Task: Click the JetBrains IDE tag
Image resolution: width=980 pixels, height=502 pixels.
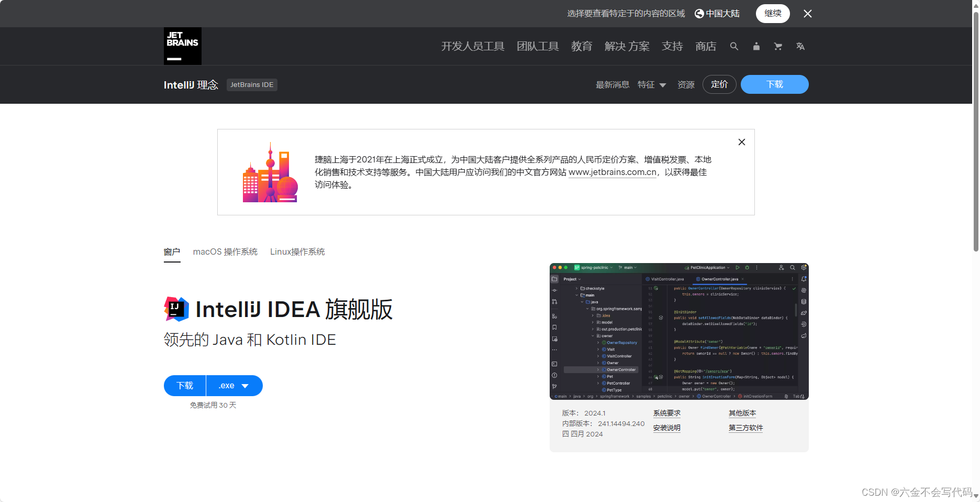Action: point(252,85)
